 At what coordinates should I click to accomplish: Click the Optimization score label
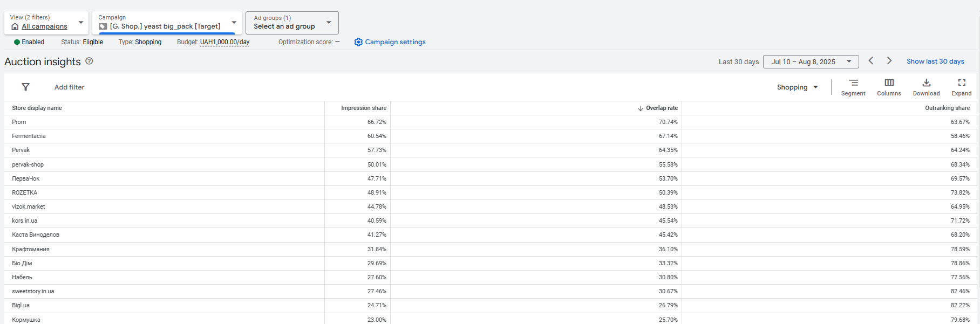(309, 42)
